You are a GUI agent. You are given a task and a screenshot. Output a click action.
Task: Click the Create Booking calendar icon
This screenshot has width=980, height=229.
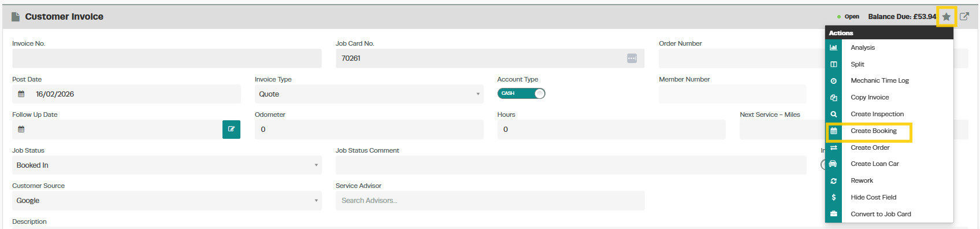pyautogui.click(x=833, y=131)
